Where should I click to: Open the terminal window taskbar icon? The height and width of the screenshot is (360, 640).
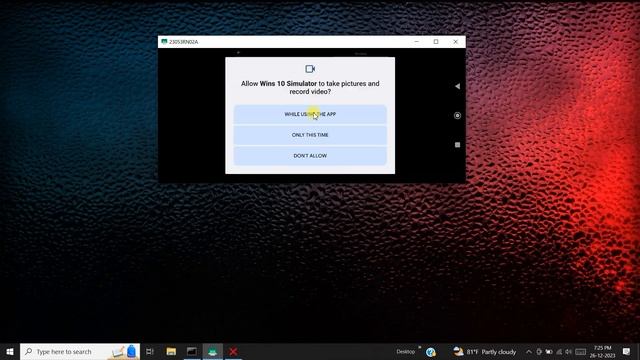(x=192, y=351)
